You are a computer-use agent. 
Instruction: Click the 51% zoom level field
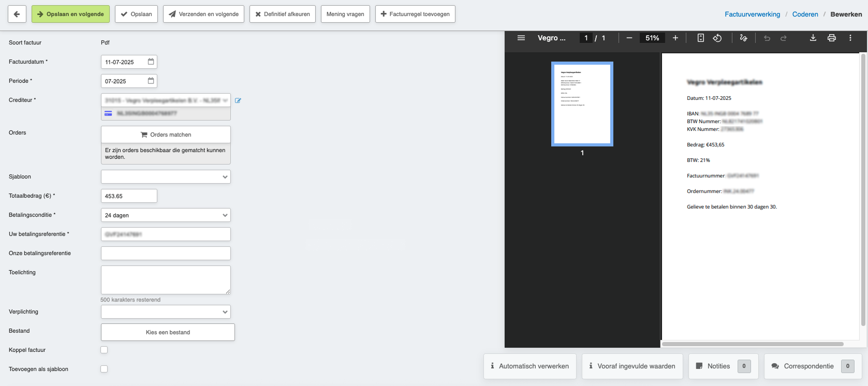tap(652, 38)
